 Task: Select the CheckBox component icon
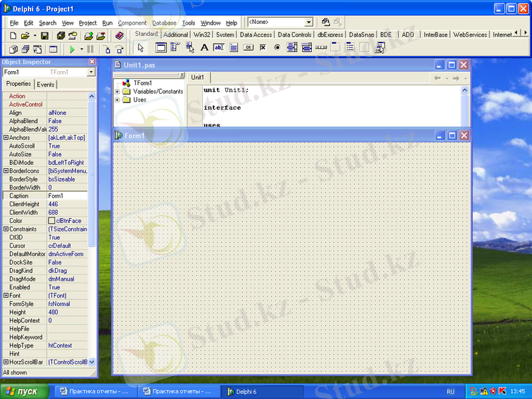pos(263,47)
